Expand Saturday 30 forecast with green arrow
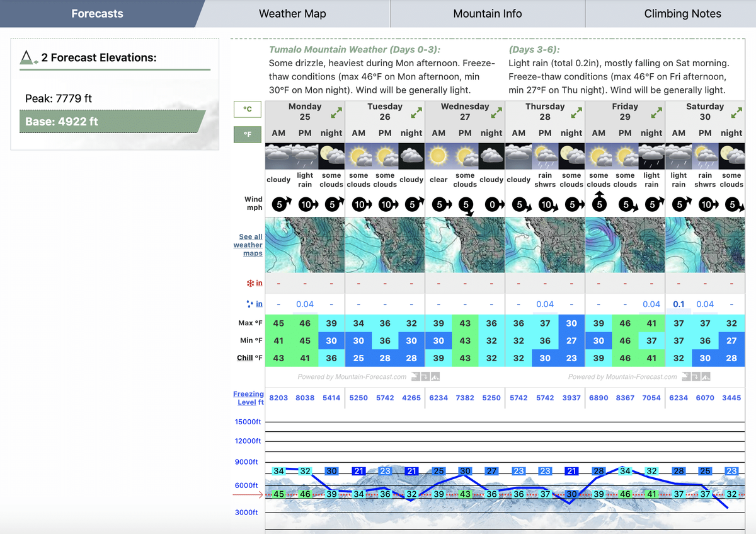Viewport: 756px width, 534px height. coord(736,113)
